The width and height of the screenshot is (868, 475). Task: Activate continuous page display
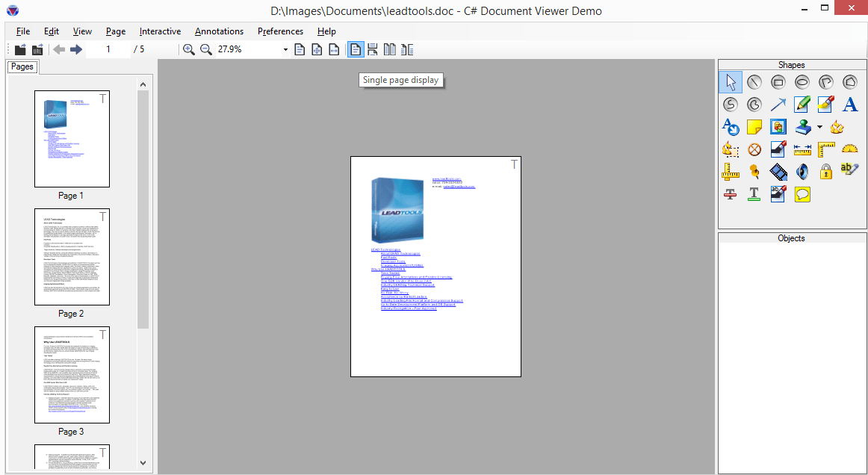click(x=371, y=49)
